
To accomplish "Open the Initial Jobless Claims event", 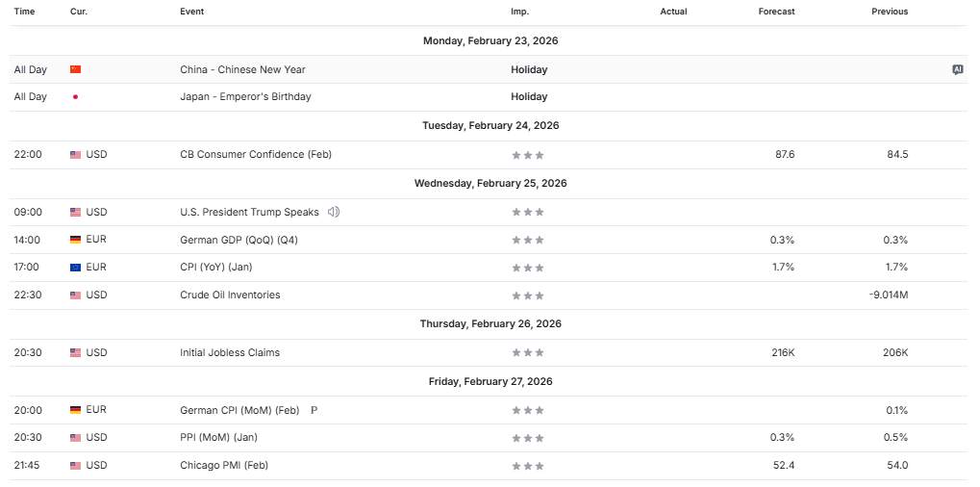I will click(x=230, y=352).
